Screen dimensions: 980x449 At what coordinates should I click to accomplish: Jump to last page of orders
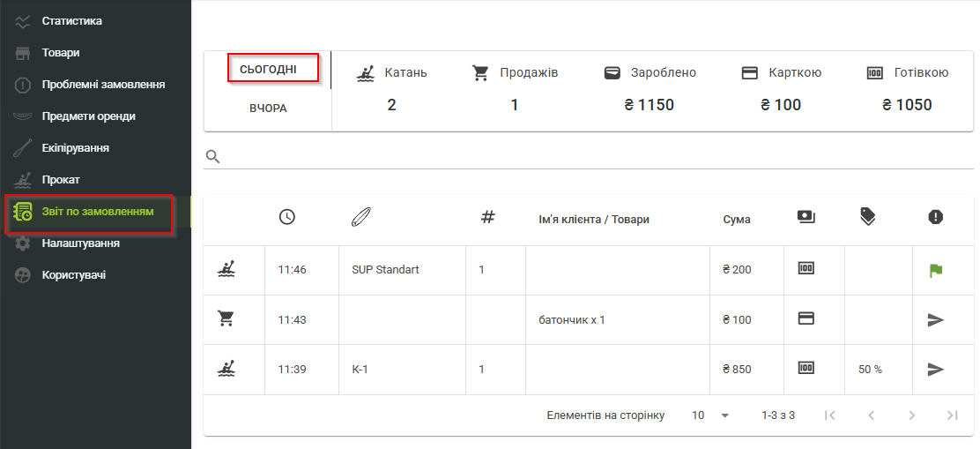pos(952,415)
